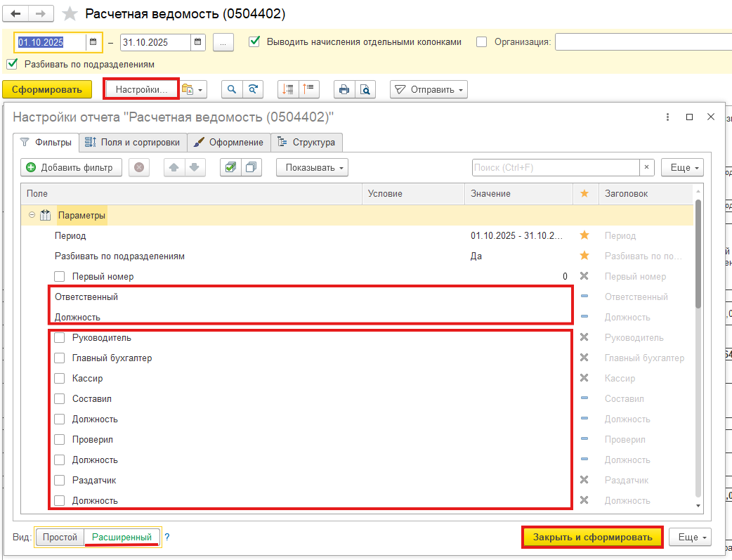Viewport: 732px width, 560px height.
Task: Open the Еще dropdown above the filter table
Action: click(x=682, y=167)
